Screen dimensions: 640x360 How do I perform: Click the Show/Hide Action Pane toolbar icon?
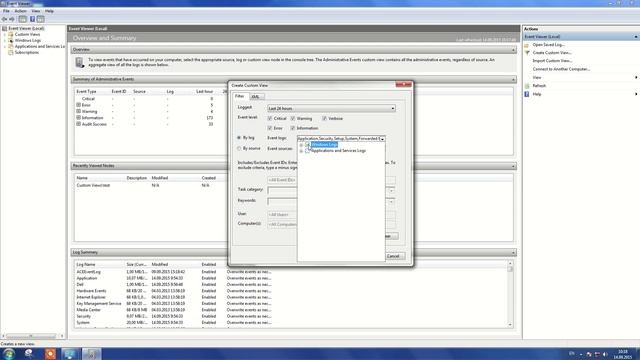(x=40, y=19)
